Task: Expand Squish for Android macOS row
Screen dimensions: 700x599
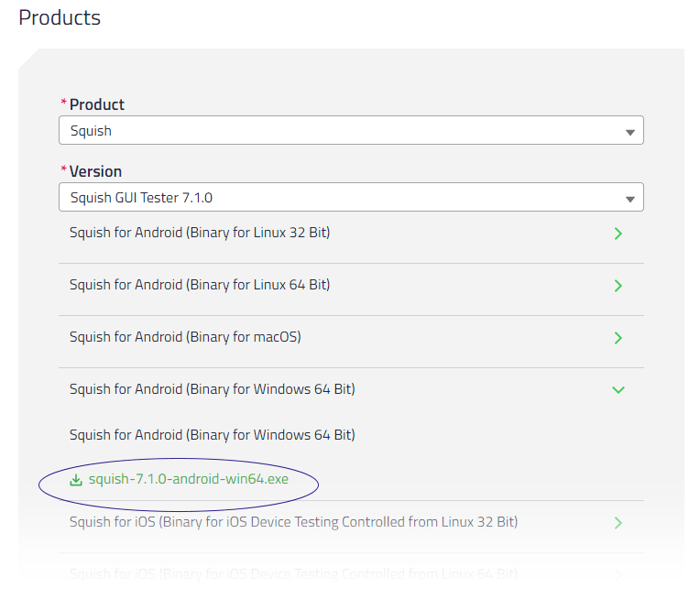Action: [185, 337]
